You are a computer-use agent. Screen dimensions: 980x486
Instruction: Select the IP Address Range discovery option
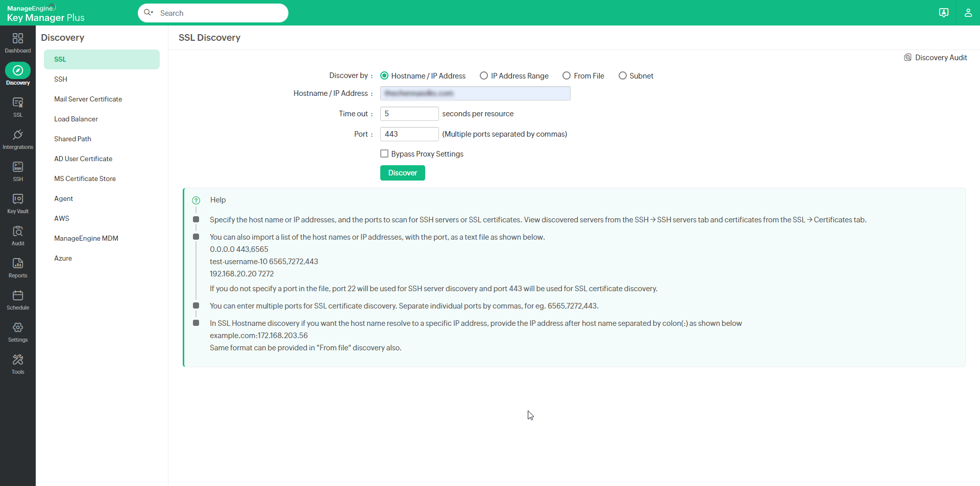pyautogui.click(x=484, y=75)
